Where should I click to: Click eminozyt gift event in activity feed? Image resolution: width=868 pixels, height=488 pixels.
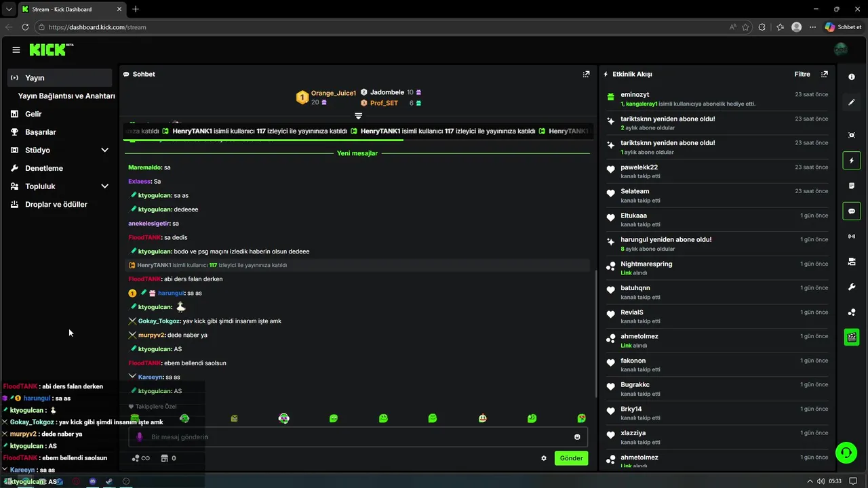click(717, 99)
